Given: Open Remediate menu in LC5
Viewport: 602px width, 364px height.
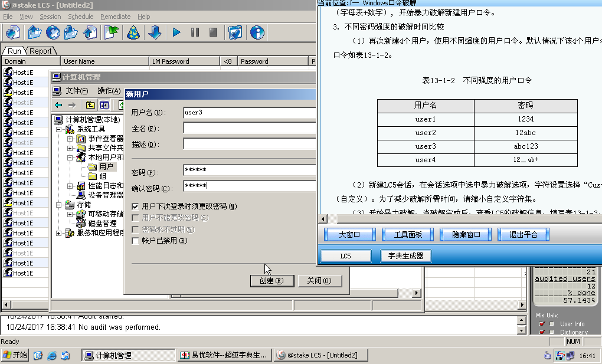Looking at the screenshot, I should coord(116,17).
